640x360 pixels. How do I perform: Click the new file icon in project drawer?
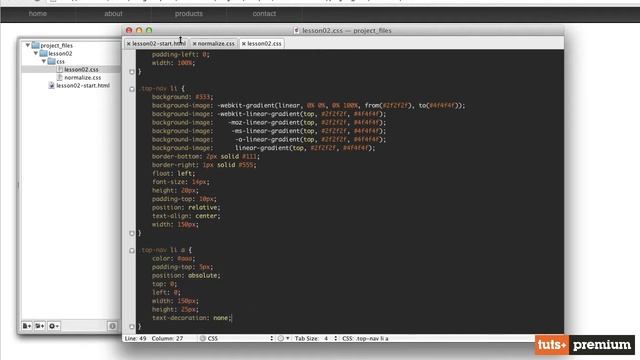pyautogui.click(x=27, y=326)
